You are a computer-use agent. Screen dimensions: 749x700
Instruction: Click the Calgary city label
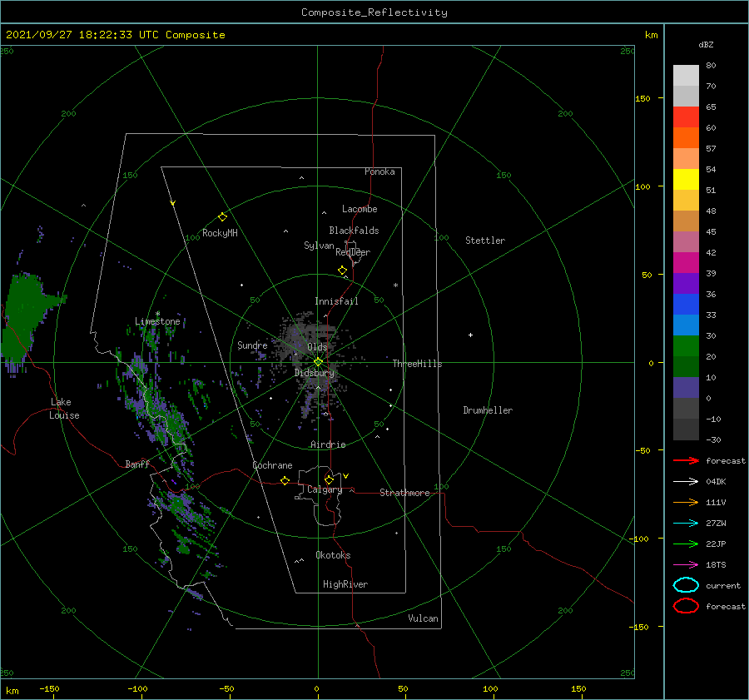coord(325,489)
